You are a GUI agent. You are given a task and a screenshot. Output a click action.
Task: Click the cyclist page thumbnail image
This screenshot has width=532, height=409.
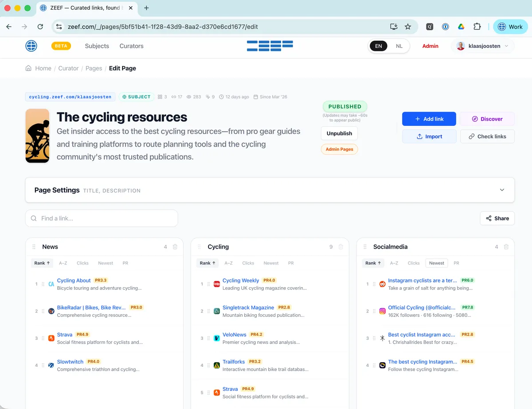tap(37, 136)
